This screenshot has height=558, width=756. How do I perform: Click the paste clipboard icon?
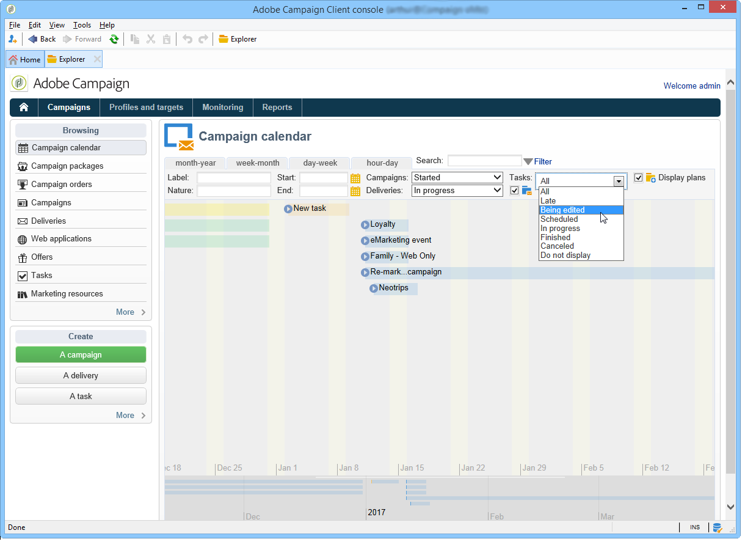click(167, 39)
